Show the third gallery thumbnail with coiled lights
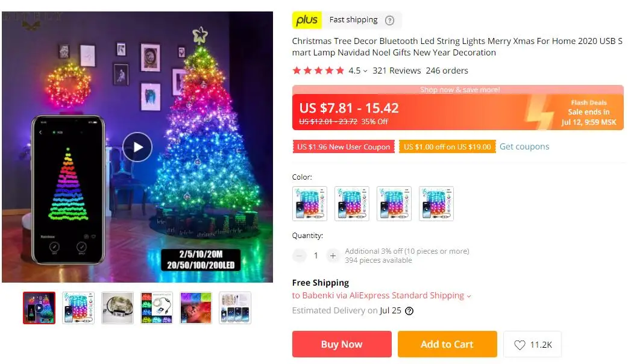Screen dimensions: 628x364 118,308
